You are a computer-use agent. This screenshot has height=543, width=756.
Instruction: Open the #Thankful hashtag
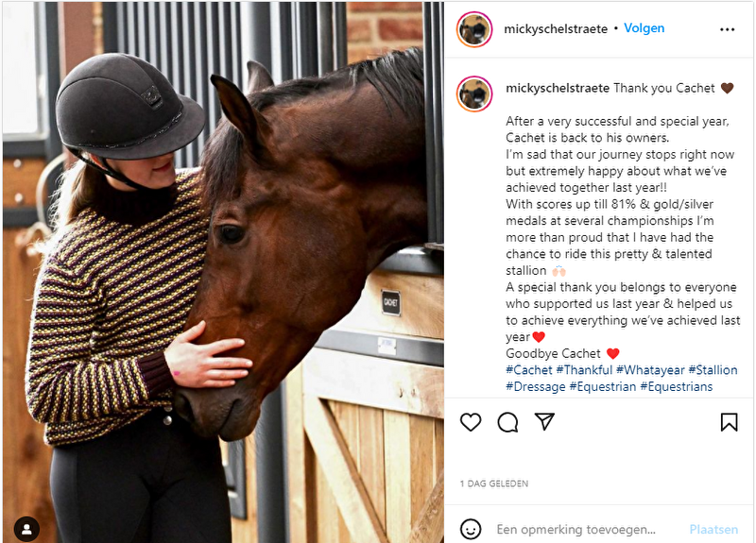(x=584, y=370)
